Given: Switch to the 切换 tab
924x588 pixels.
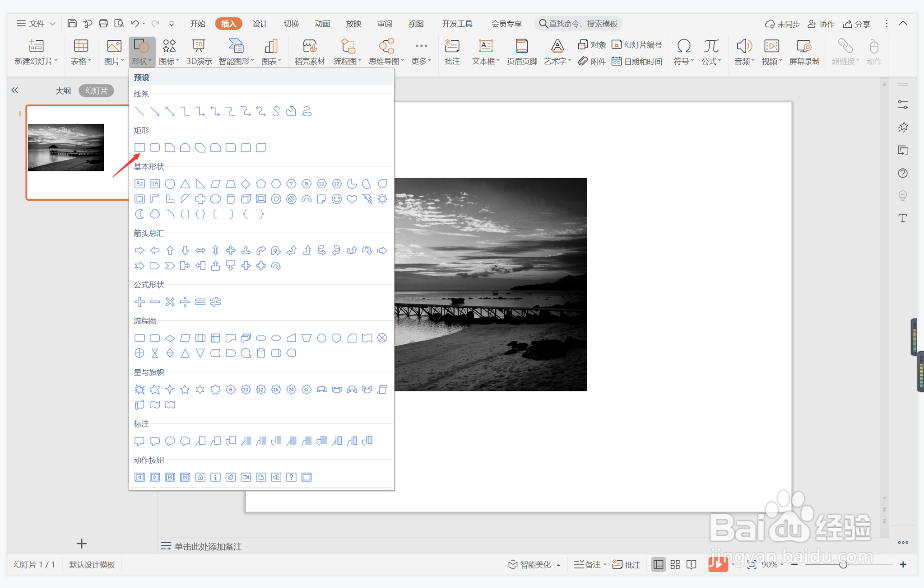Looking at the screenshot, I should [291, 24].
